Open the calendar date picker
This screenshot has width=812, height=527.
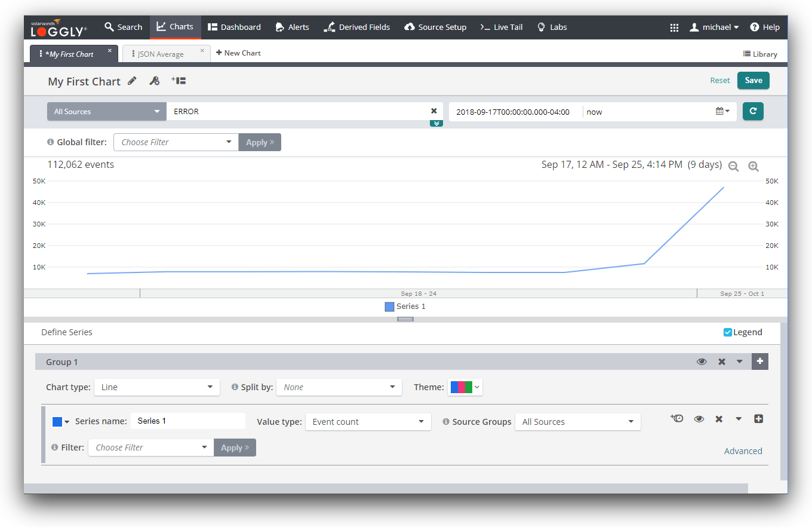(x=722, y=111)
